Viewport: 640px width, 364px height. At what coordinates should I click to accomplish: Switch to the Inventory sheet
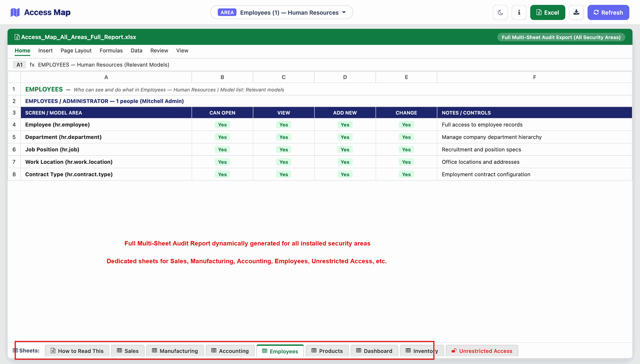tap(422, 351)
